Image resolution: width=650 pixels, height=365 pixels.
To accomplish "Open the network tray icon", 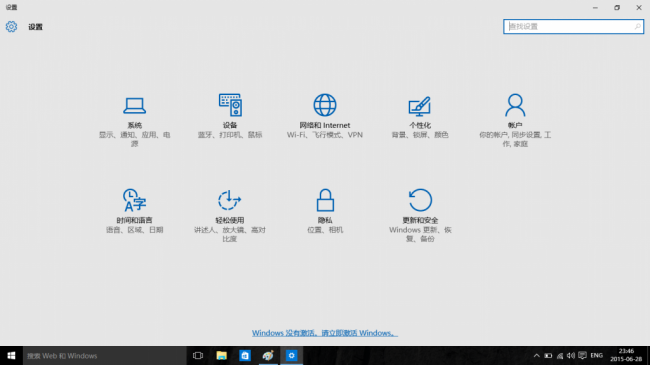I will (x=560, y=355).
